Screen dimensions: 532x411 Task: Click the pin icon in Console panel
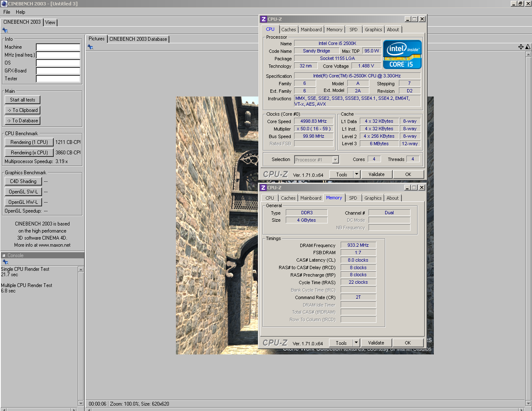tap(5, 262)
